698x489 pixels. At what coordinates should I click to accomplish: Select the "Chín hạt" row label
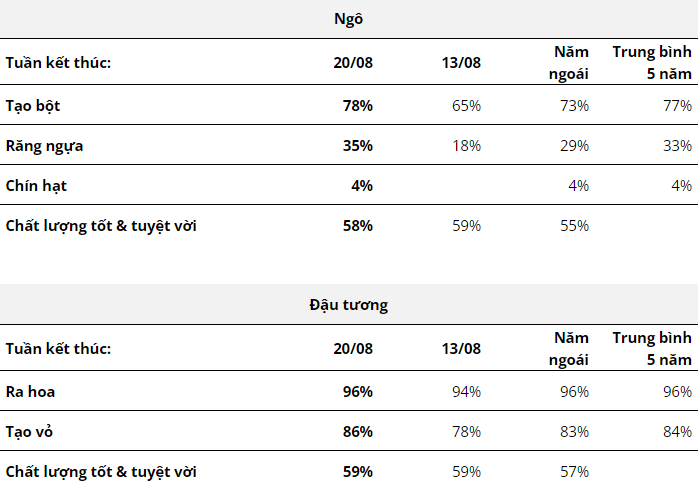(x=36, y=185)
